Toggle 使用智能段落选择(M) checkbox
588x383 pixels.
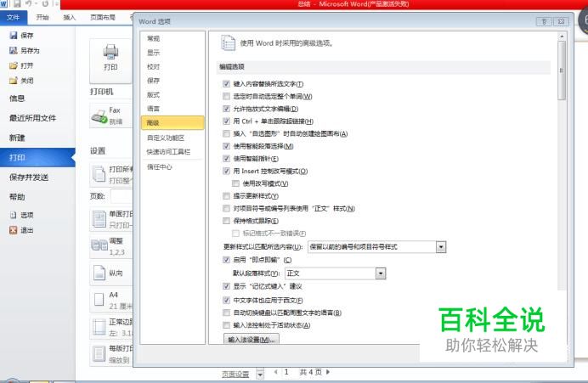226,146
